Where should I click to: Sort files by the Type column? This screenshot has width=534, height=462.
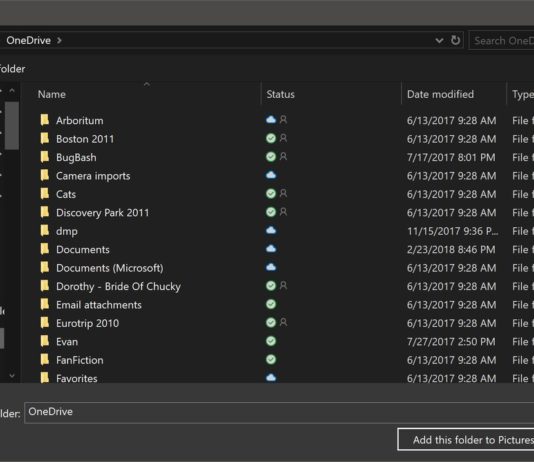tap(523, 94)
